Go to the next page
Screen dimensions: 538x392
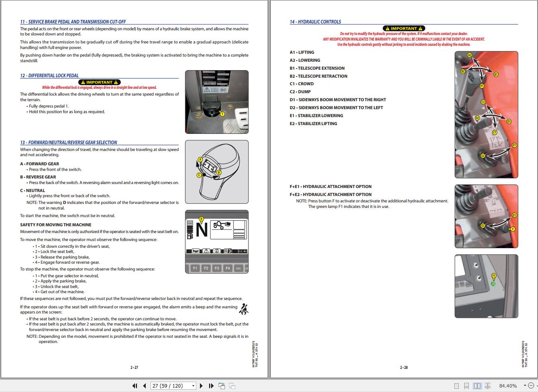201,386
